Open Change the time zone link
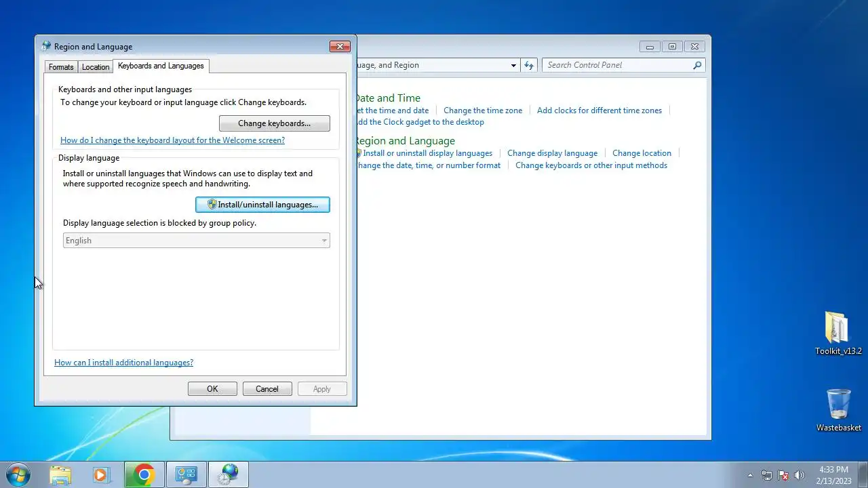Screen dimensions: 868x488 click(x=483, y=110)
